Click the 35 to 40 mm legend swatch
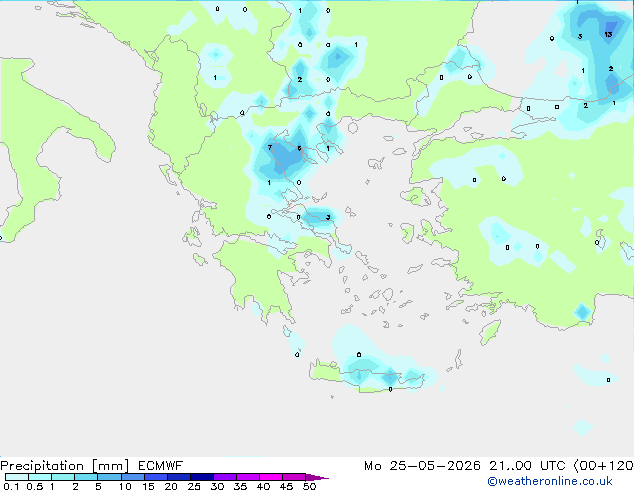This screenshot has width=634, height=490. click(247, 477)
